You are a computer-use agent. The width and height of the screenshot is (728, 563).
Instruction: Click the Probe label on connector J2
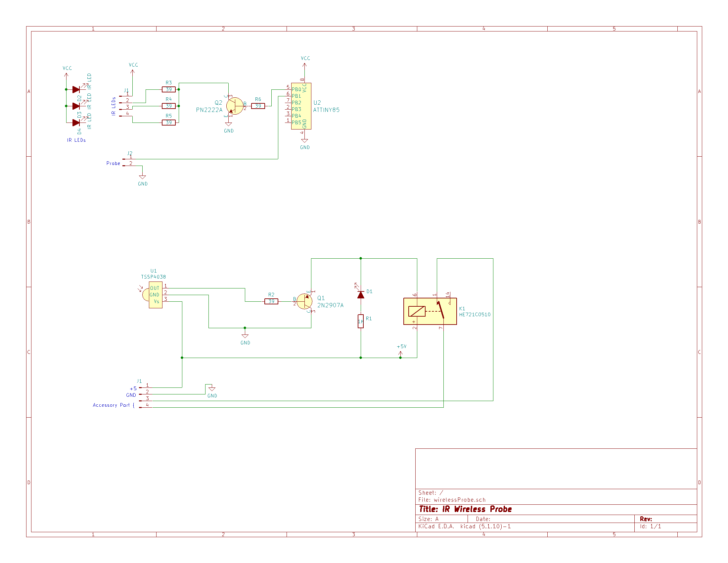(x=114, y=164)
